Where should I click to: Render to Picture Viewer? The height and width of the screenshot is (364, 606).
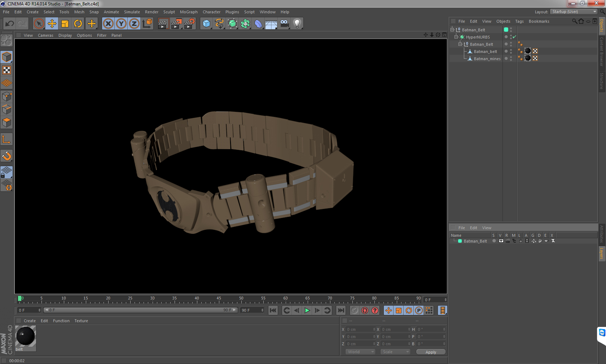coord(176,24)
